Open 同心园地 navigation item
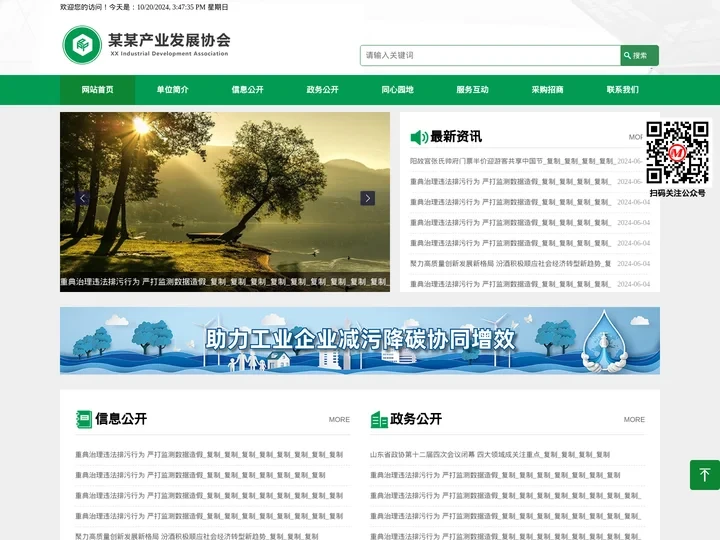The width and height of the screenshot is (720, 540). coord(397,90)
